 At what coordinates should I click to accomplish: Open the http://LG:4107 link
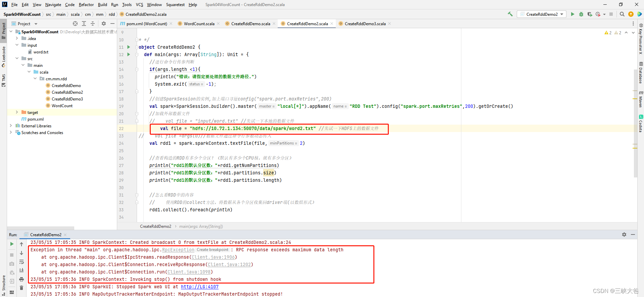(200, 287)
